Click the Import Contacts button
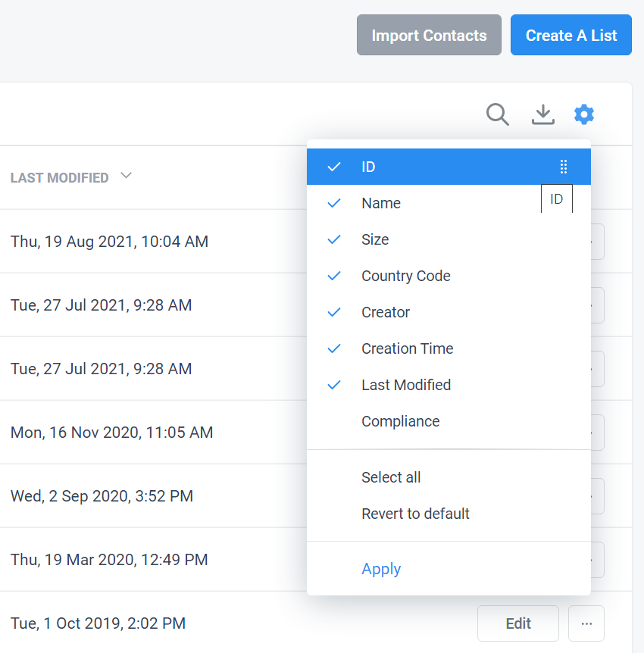This screenshot has width=644, height=653. (429, 35)
